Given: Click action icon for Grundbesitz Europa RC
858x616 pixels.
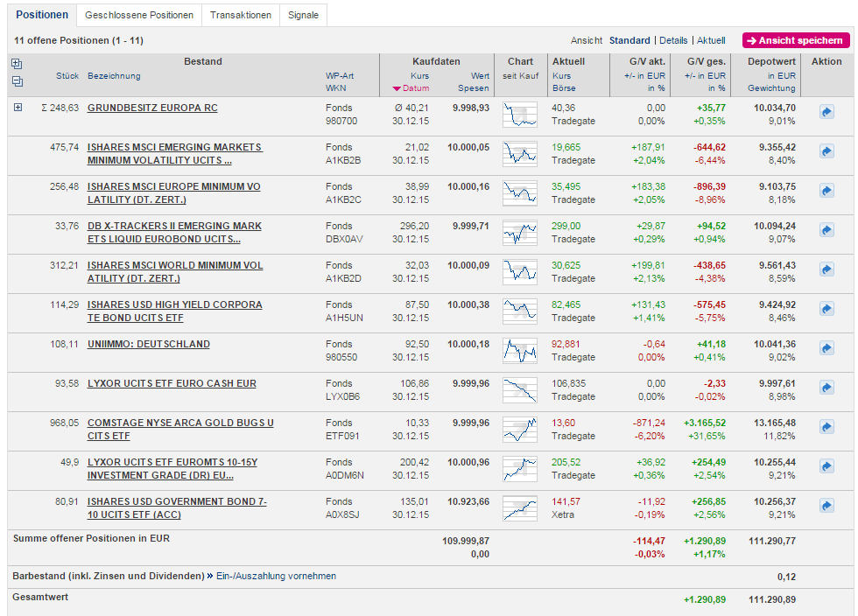Looking at the screenshot, I should [826, 112].
